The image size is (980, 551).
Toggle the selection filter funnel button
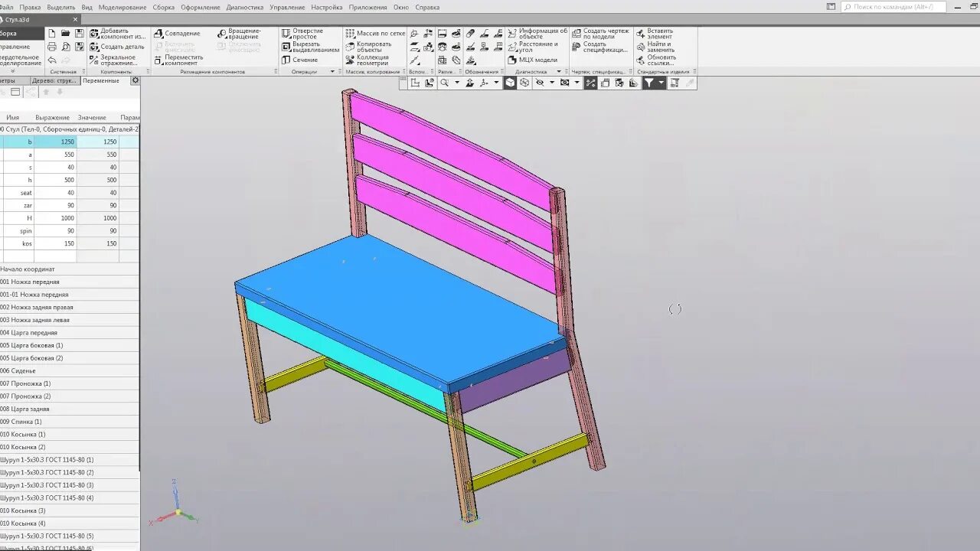649,83
